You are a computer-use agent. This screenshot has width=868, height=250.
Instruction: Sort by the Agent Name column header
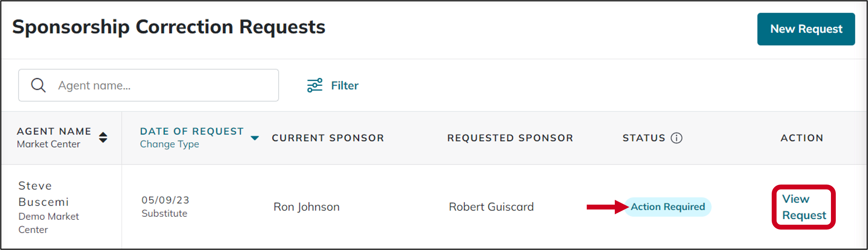(x=54, y=131)
